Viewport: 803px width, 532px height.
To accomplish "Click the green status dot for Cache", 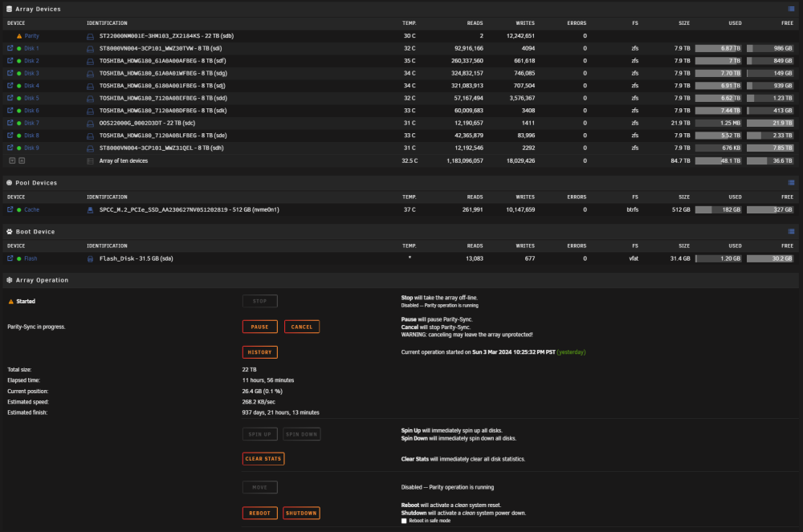I will (19, 209).
